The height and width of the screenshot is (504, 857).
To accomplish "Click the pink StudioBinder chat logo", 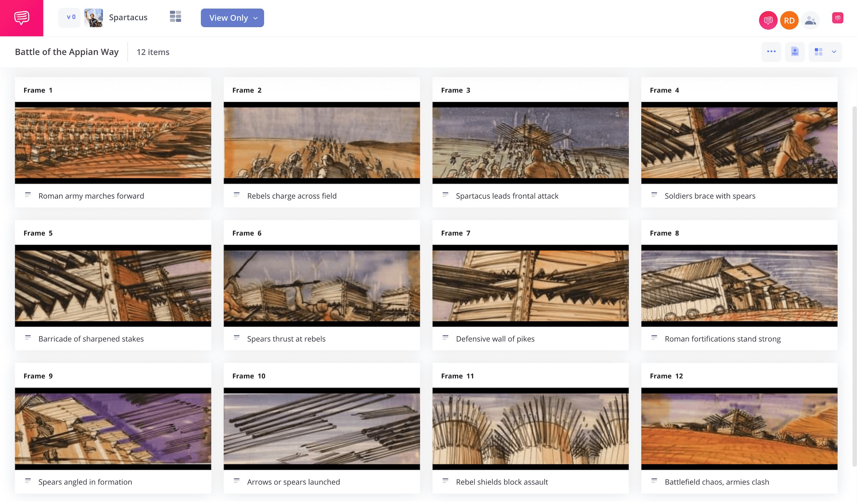I will pyautogui.click(x=22, y=18).
